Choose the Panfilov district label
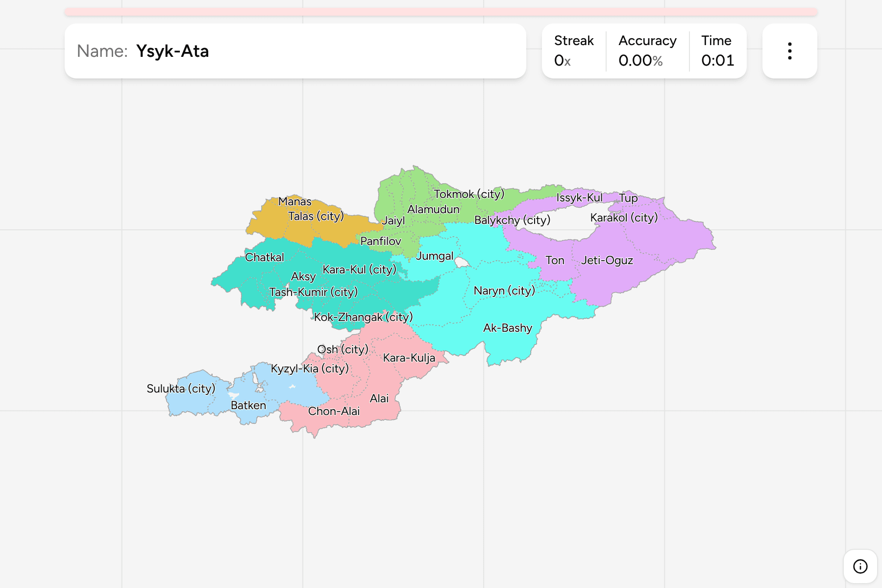The image size is (882, 588). (381, 241)
